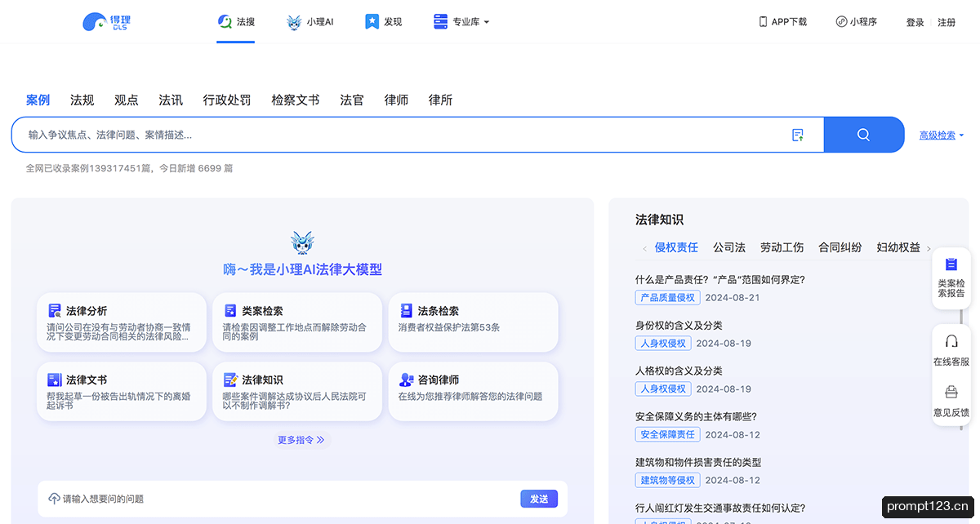The height and width of the screenshot is (524, 980).
Task: Click the blue magnifier search button
Action: [863, 135]
